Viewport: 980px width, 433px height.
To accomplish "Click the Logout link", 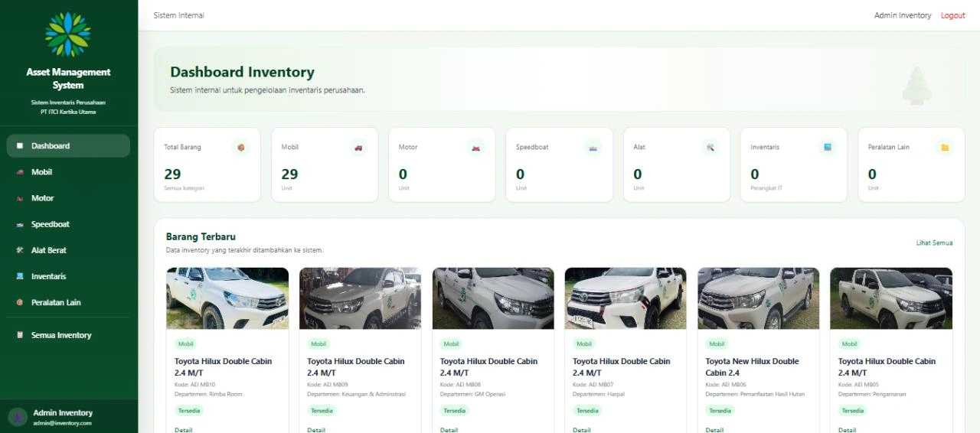I will pyautogui.click(x=953, y=15).
